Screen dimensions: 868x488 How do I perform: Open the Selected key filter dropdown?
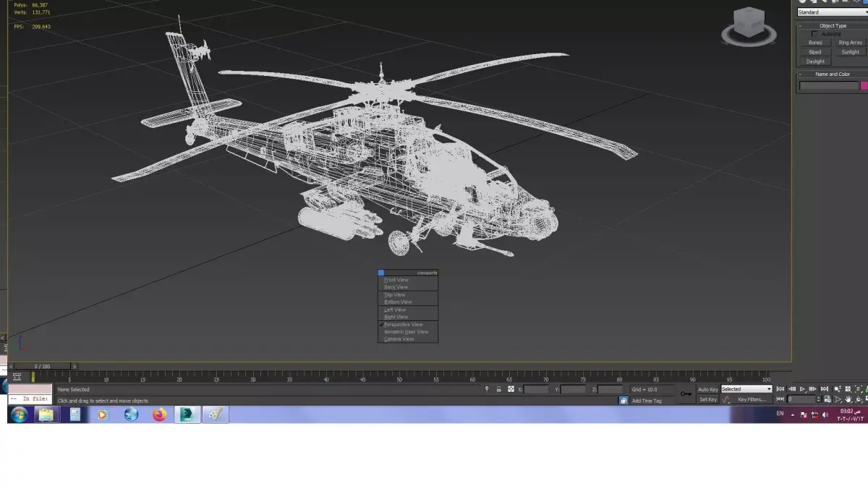point(746,389)
